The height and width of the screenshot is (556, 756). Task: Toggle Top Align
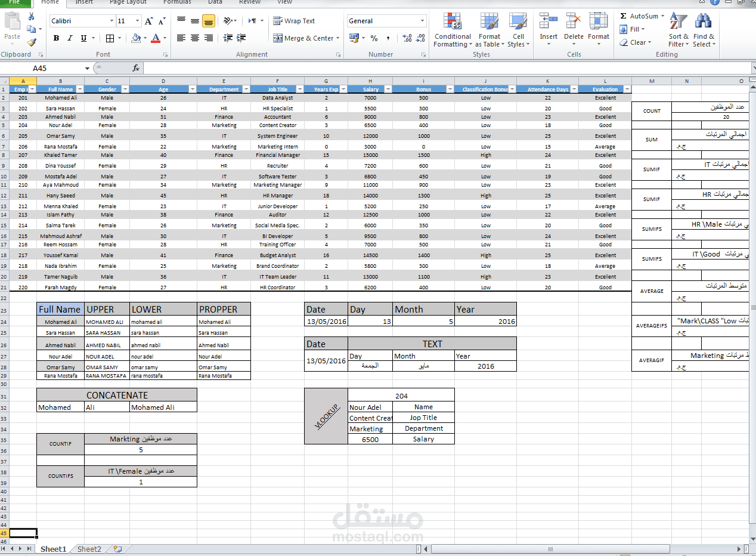[x=181, y=21]
